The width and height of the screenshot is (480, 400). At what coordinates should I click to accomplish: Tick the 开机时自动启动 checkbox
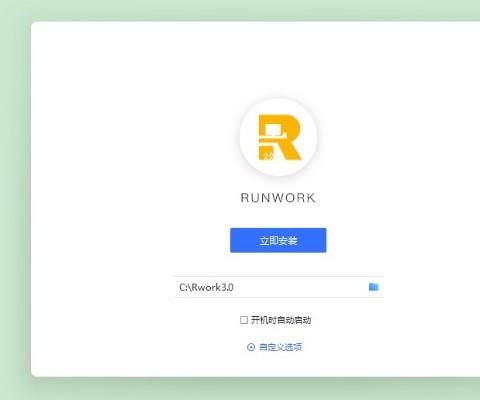click(x=244, y=320)
